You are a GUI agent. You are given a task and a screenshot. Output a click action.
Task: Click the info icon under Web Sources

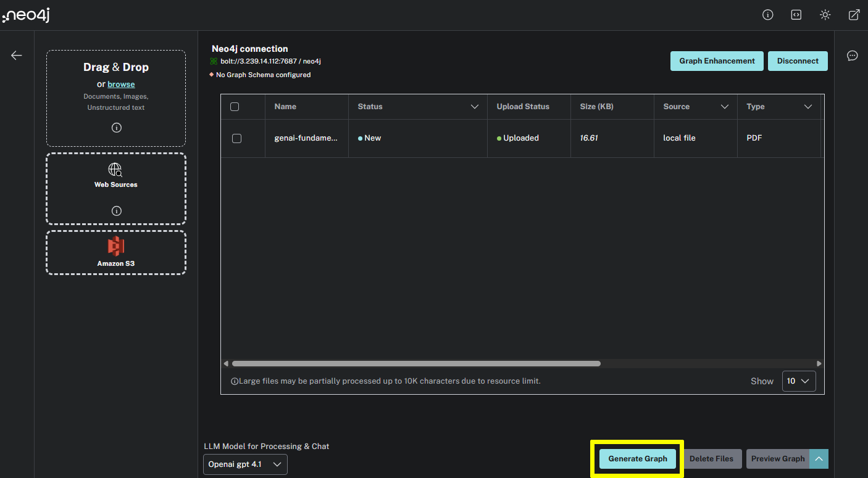click(116, 211)
